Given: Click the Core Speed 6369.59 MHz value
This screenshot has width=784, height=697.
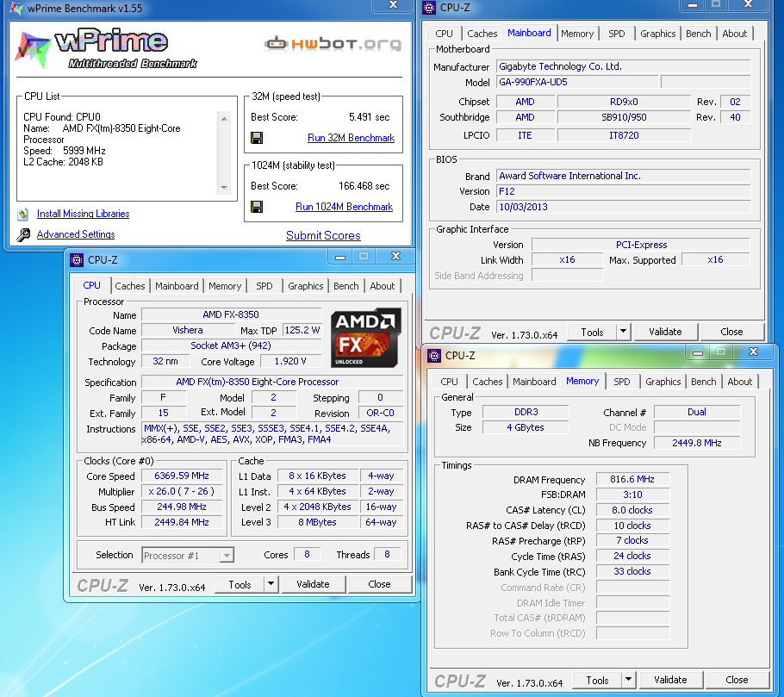Looking at the screenshot, I should tap(182, 476).
